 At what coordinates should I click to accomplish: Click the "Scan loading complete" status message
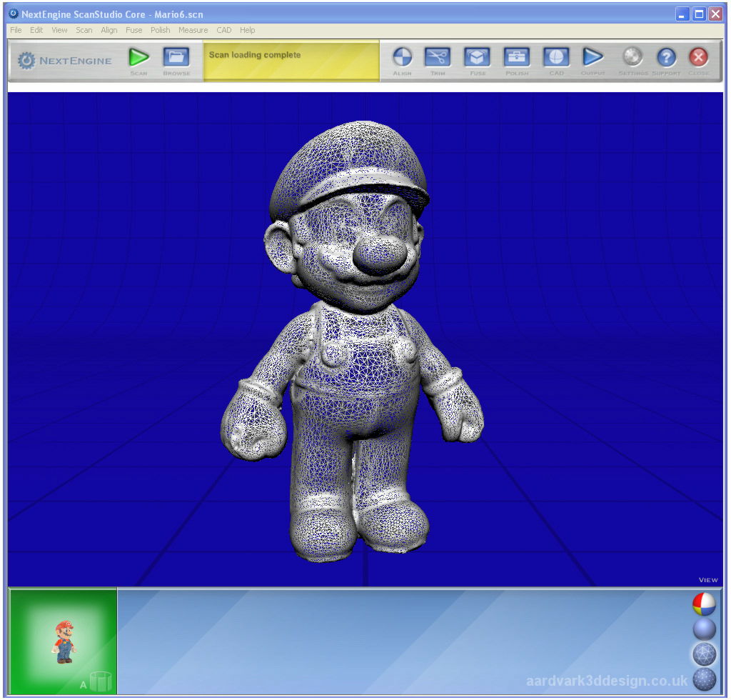click(x=255, y=54)
